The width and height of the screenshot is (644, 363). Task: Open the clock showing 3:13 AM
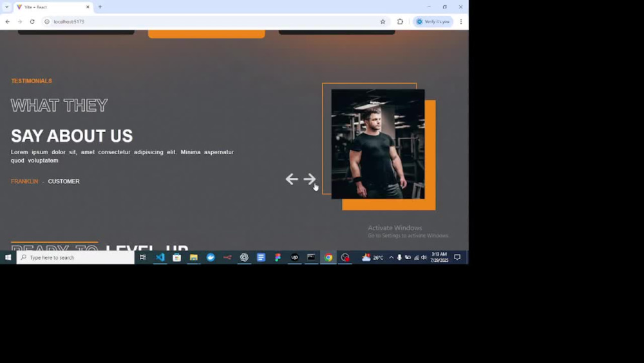click(x=439, y=257)
